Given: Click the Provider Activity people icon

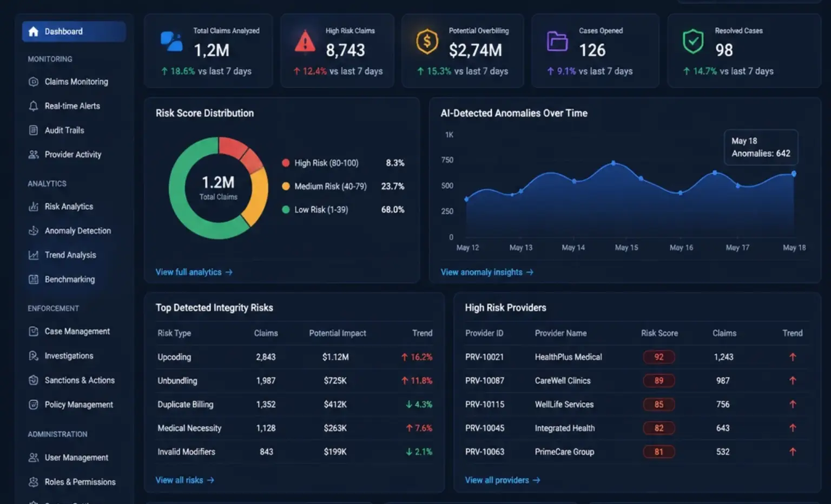Looking at the screenshot, I should pyautogui.click(x=34, y=155).
